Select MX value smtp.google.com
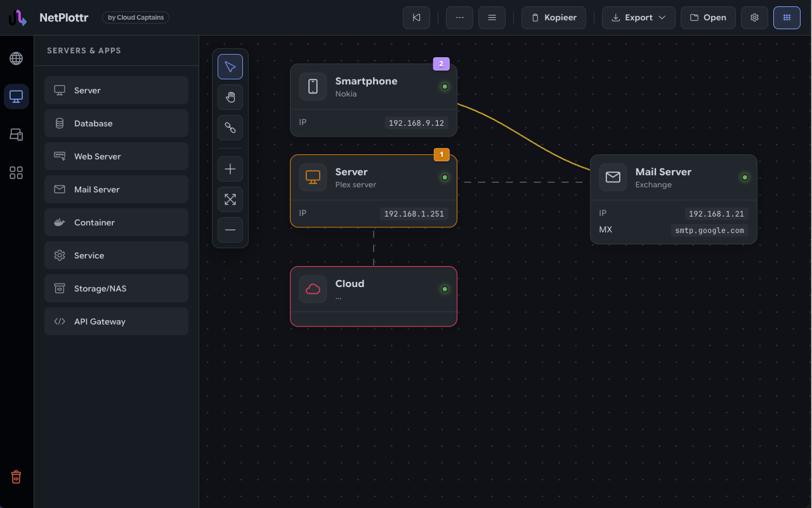The image size is (812, 508). (x=709, y=231)
